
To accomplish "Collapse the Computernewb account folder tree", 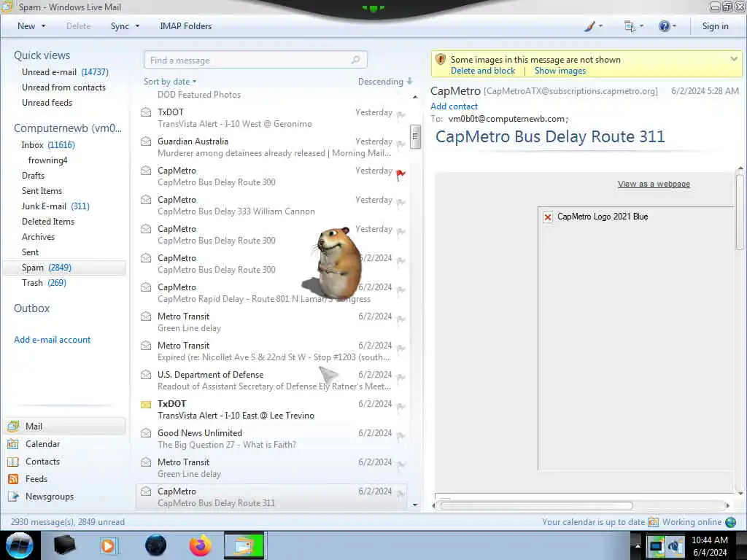I will pyautogui.click(x=68, y=128).
